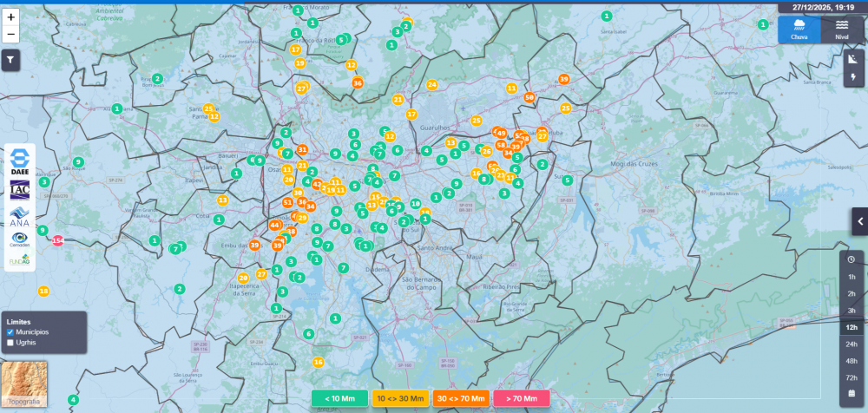The height and width of the screenshot is (413, 868).
Task: Zoom out of the map
Action: (10, 35)
